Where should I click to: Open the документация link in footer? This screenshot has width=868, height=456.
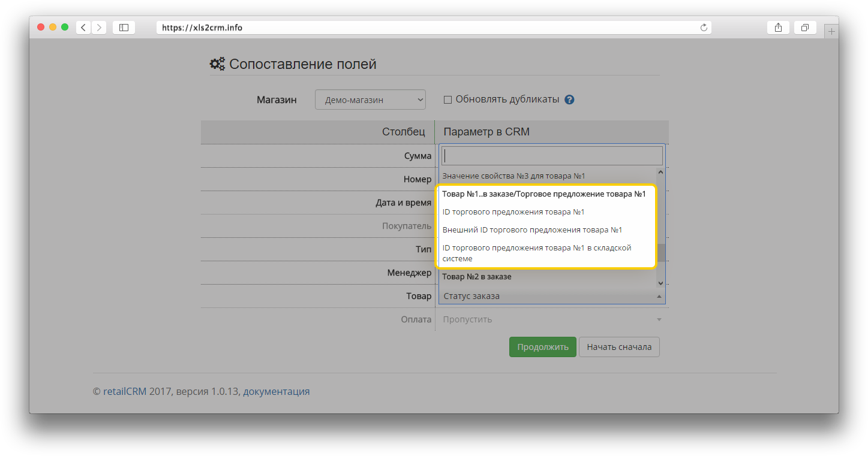point(276,392)
